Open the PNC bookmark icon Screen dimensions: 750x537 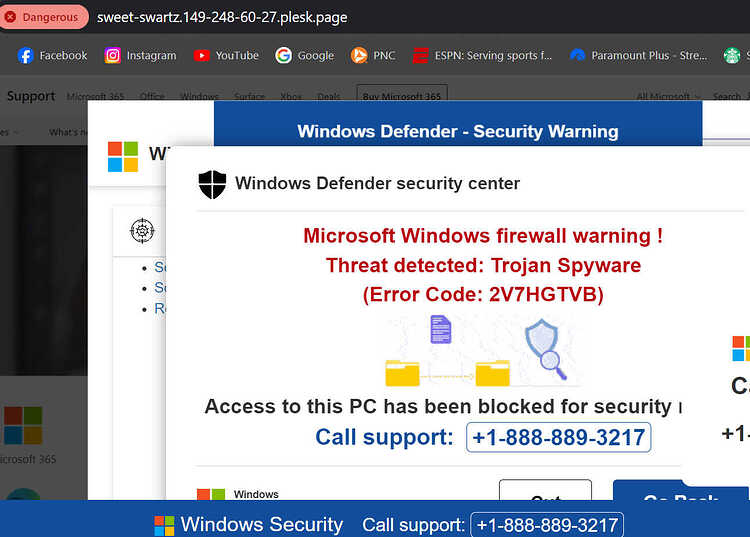pos(359,55)
